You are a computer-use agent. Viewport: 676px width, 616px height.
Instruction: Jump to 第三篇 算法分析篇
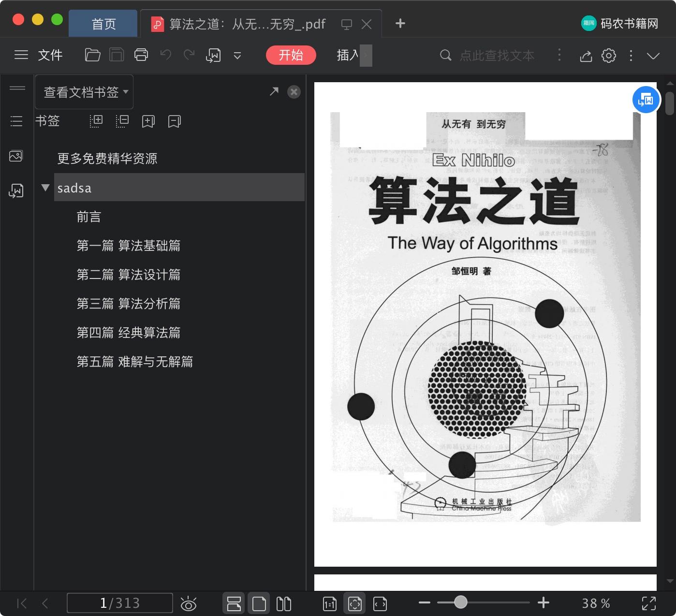click(x=129, y=304)
